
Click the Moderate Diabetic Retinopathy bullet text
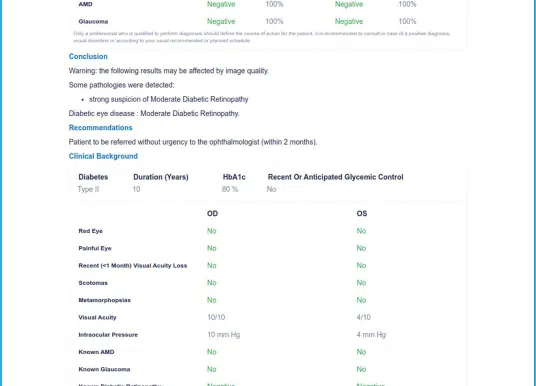[169, 99]
